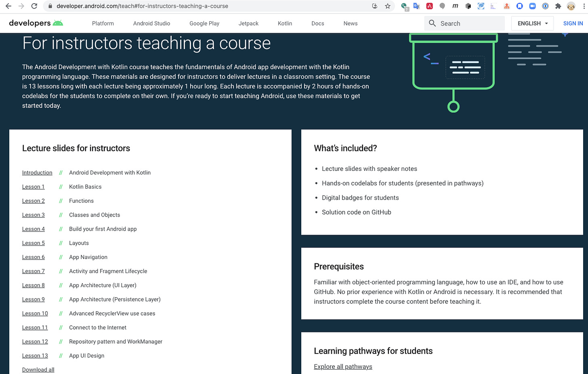Viewport: 588px width, 374px height.
Task: Open the Lesson 6 slides link
Action: [x=34, y=257]
